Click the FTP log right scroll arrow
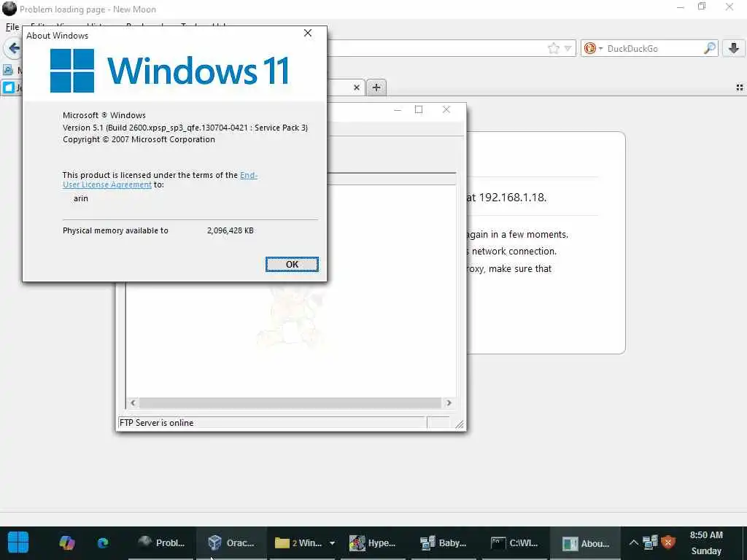The image size is (747, 560). coord(449,402)
